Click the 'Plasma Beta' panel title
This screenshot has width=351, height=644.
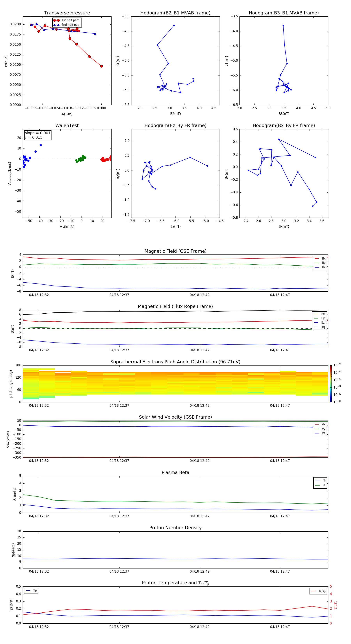[x=175, y=472]
